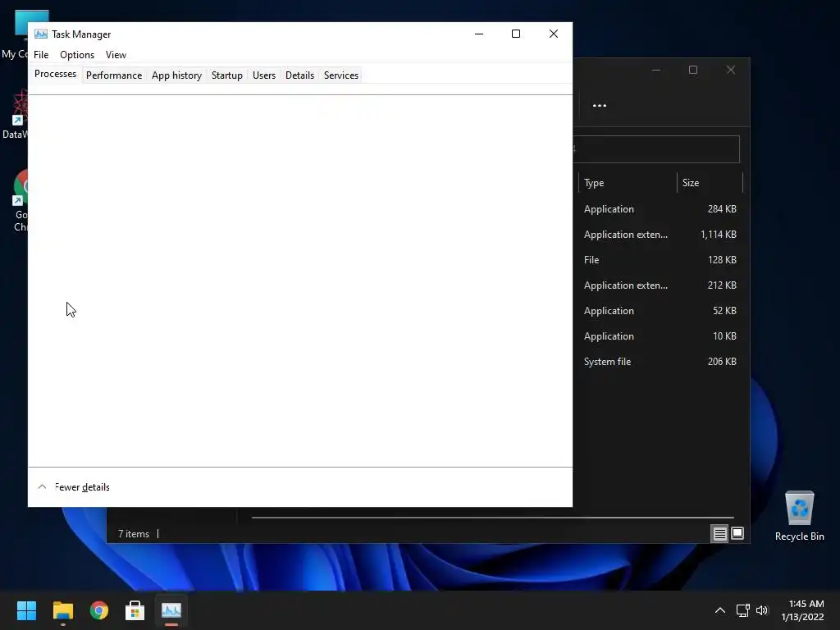Open the network status tray icon

[742, 610]
